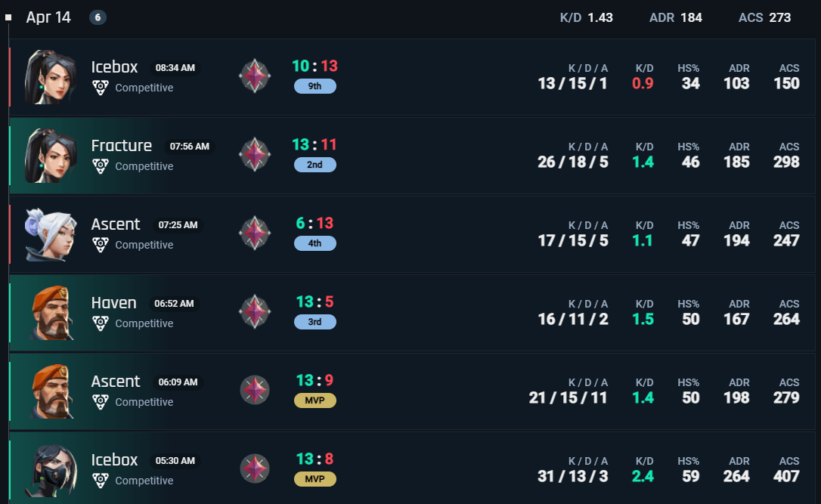Click the 31 / 13 / 3 KDA stat
This screenshot has width=821, height=504.
point(573,476)
